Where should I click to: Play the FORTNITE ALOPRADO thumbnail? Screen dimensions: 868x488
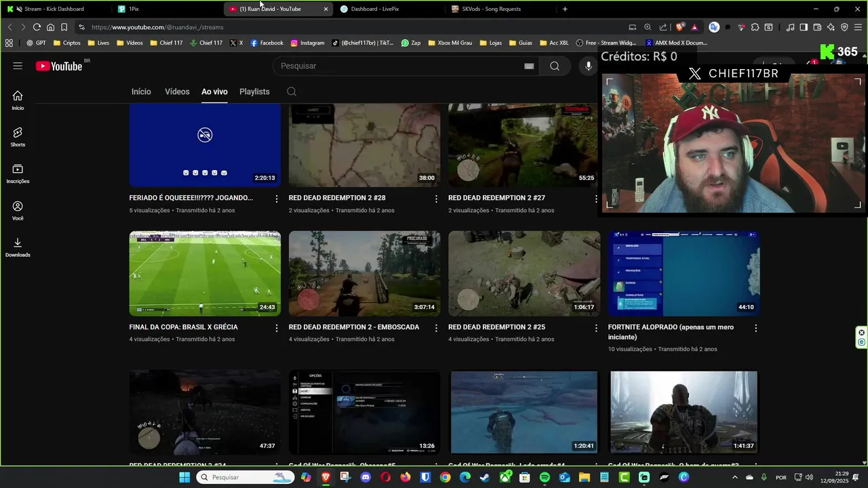pyautogui.click(x=684, y=273)
